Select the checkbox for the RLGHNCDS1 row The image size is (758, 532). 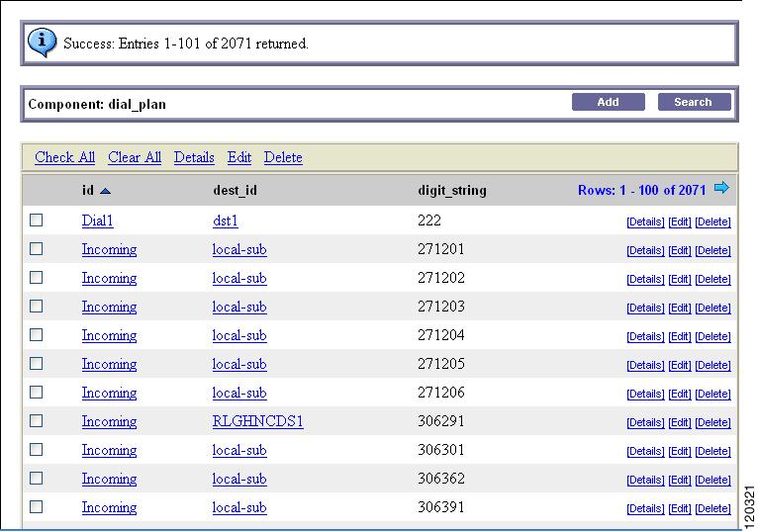[x=37, y=421]
